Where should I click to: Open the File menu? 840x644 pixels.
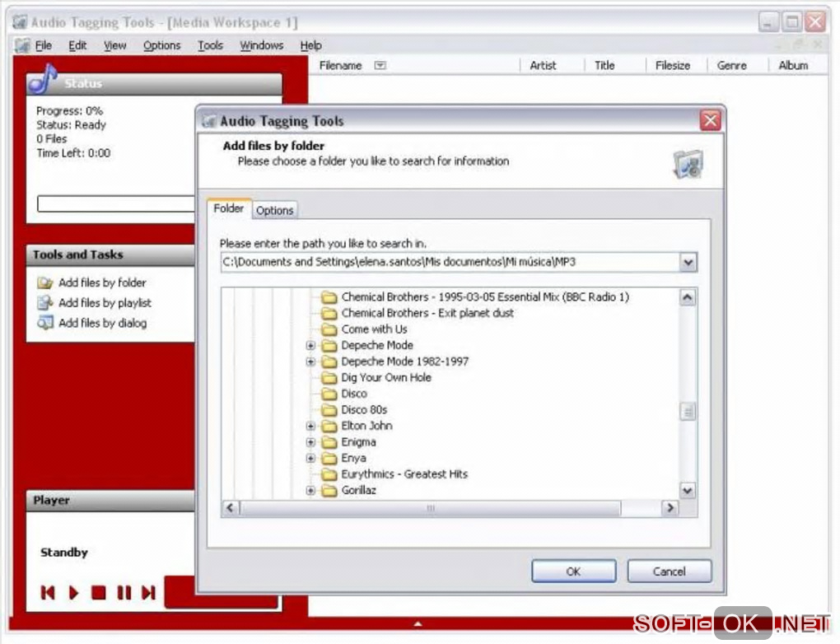[x=44, y=45]
